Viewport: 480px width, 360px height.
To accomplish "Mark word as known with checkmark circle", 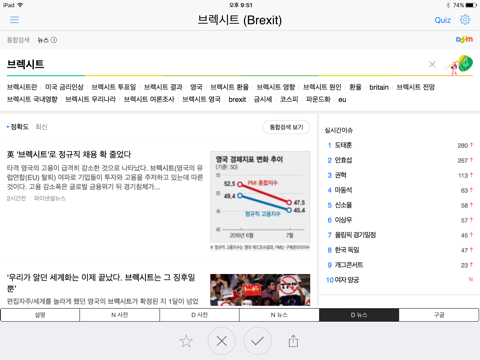I will 257,341.
